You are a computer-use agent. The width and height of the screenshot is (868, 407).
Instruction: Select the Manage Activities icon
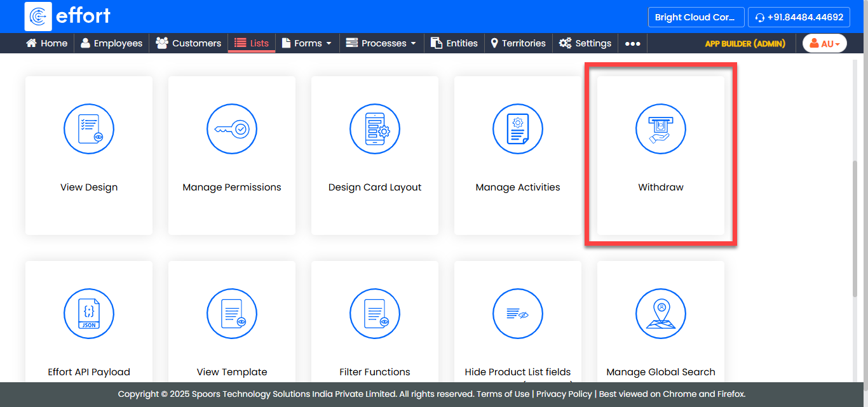[x=518, y=129]
